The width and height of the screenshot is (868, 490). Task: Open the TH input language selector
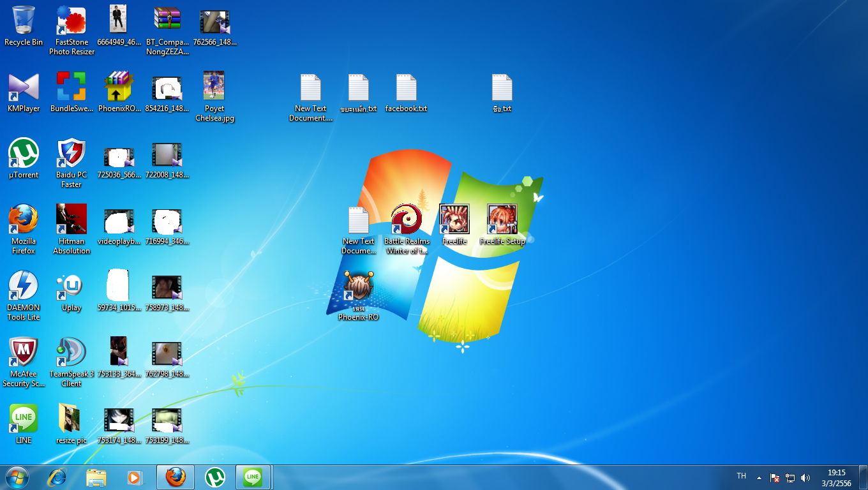pos(741,476)
